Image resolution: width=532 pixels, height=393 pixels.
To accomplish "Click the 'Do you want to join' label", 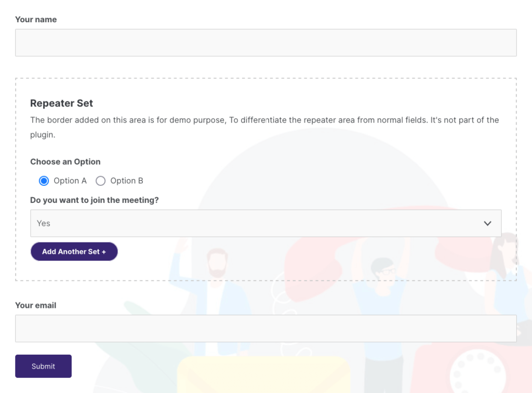I will click(95, 200).
